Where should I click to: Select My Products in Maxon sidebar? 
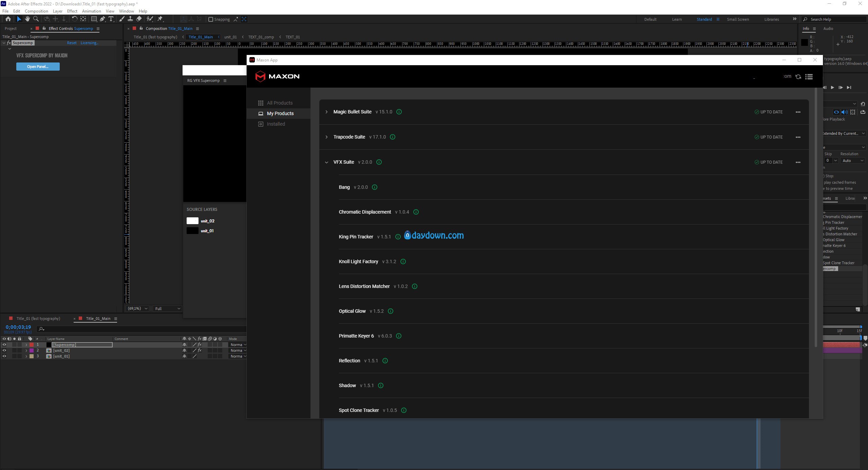click(x=278, y=113)
